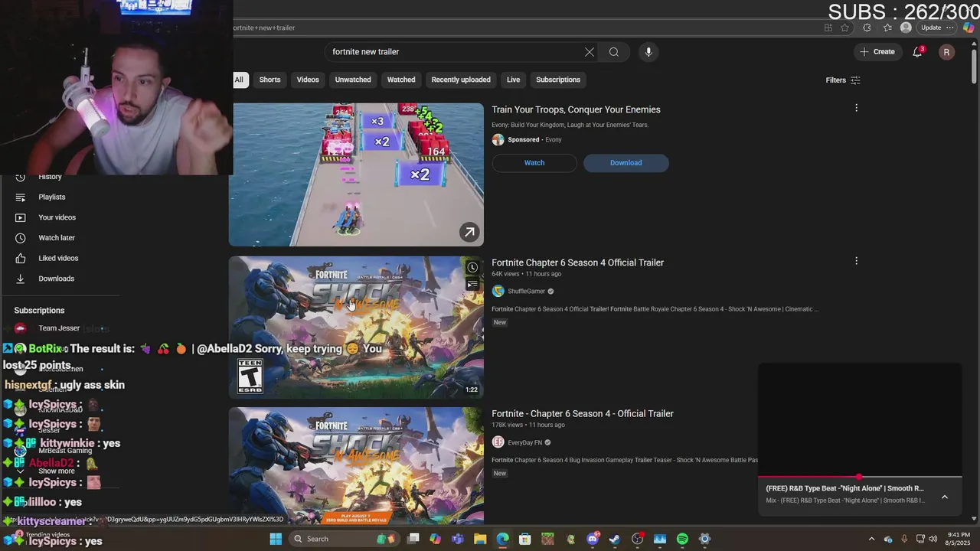Open the EveryDay FN channel name

coord(524,442)
